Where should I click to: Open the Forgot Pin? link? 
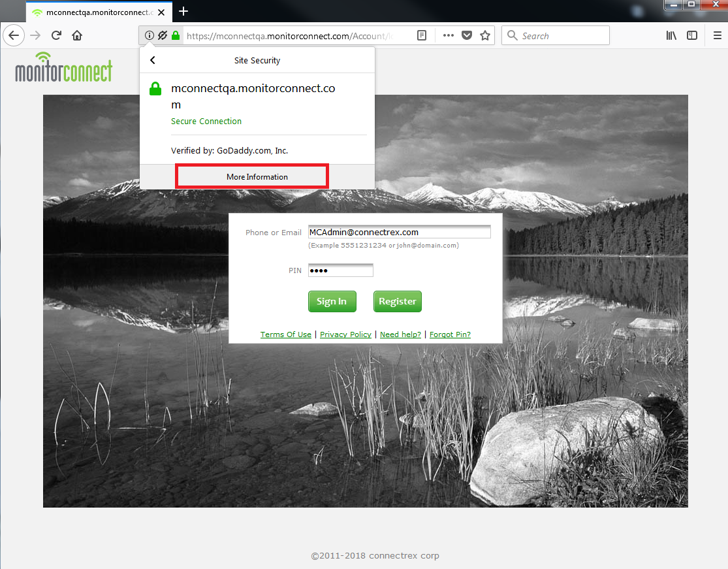450,334
